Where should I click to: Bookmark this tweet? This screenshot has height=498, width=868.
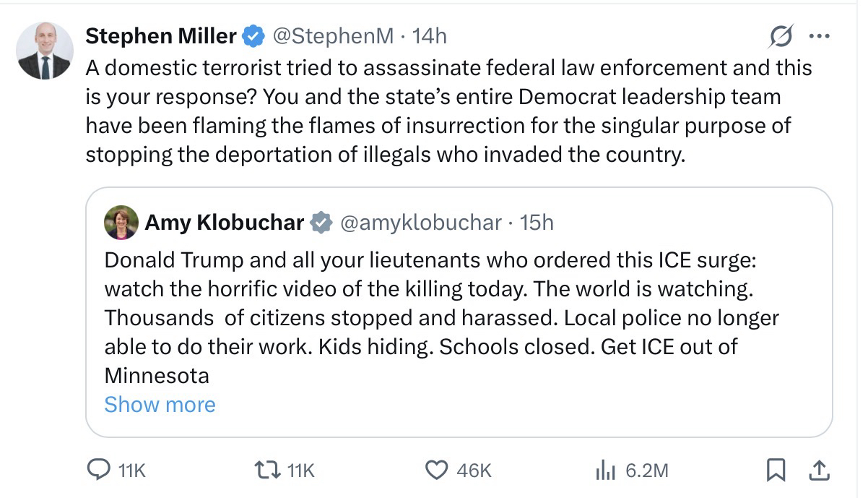[775, 471]
